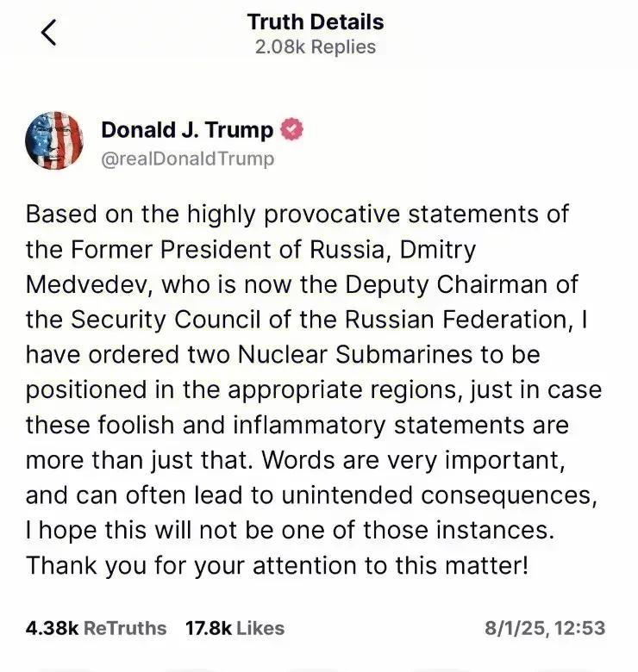Screen dimensions: 638x672
Task: Open the @realDonaldTrump handle
Action: point(188,159)
